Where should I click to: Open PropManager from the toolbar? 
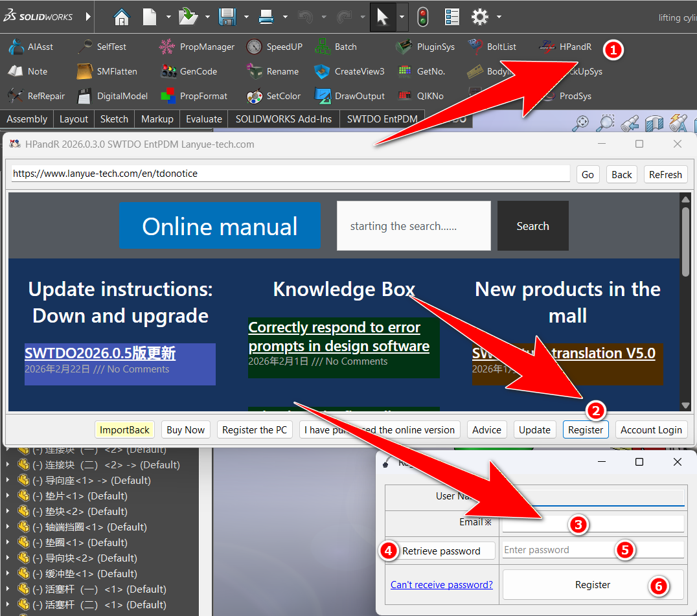click(x=196, y=47)
